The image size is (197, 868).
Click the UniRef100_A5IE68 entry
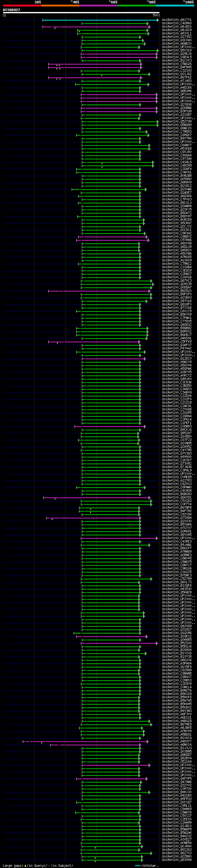pos(176,149)
